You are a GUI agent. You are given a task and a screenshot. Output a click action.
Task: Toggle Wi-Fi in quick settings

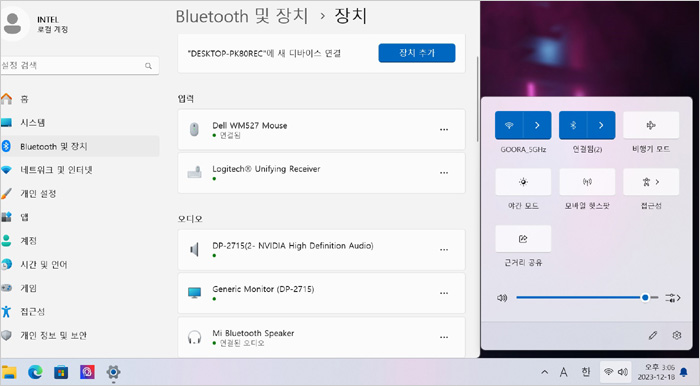(509, 125)
